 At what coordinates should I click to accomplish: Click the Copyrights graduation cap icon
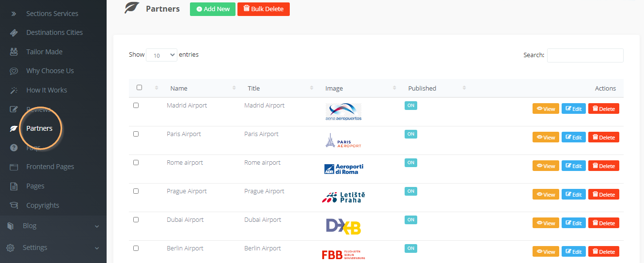click(x=14, y=205)
